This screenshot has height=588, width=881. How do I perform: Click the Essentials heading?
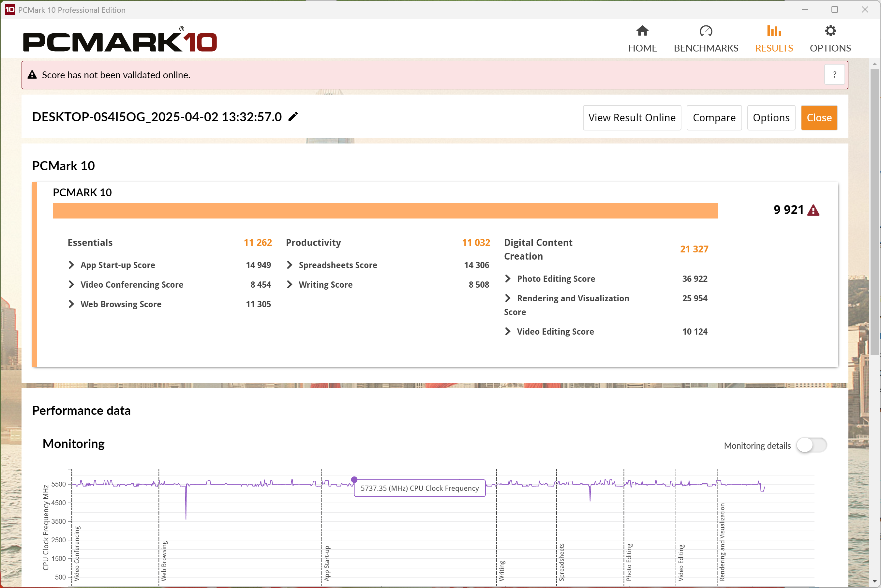90,243
